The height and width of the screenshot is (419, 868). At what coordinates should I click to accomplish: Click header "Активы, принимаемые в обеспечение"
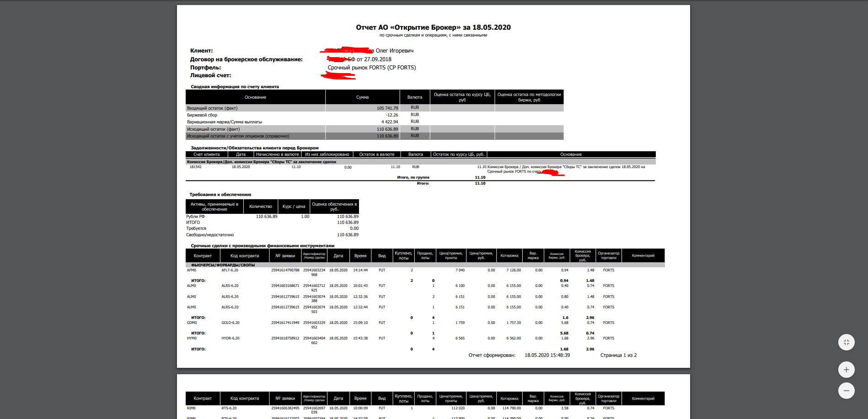coord(214,207)
